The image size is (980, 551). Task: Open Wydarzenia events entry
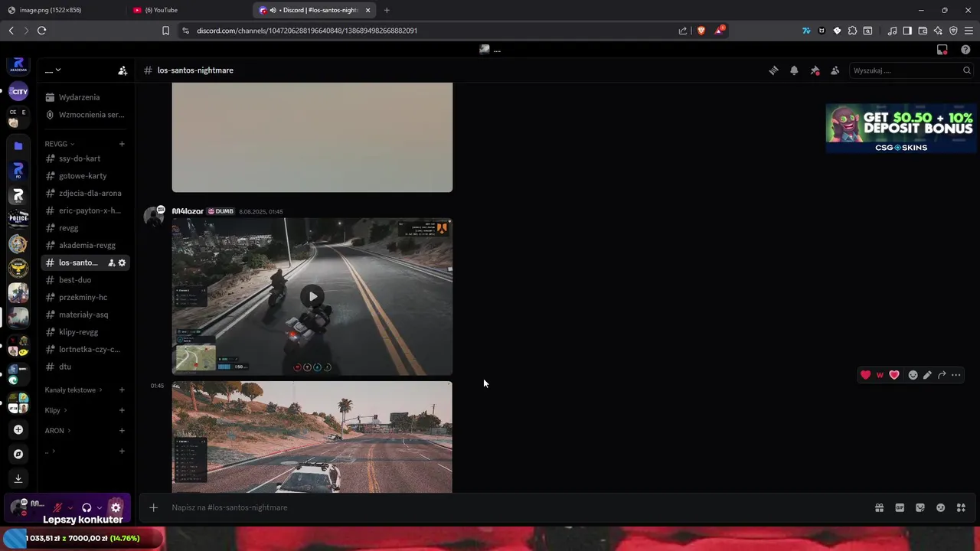pos(84,97)
